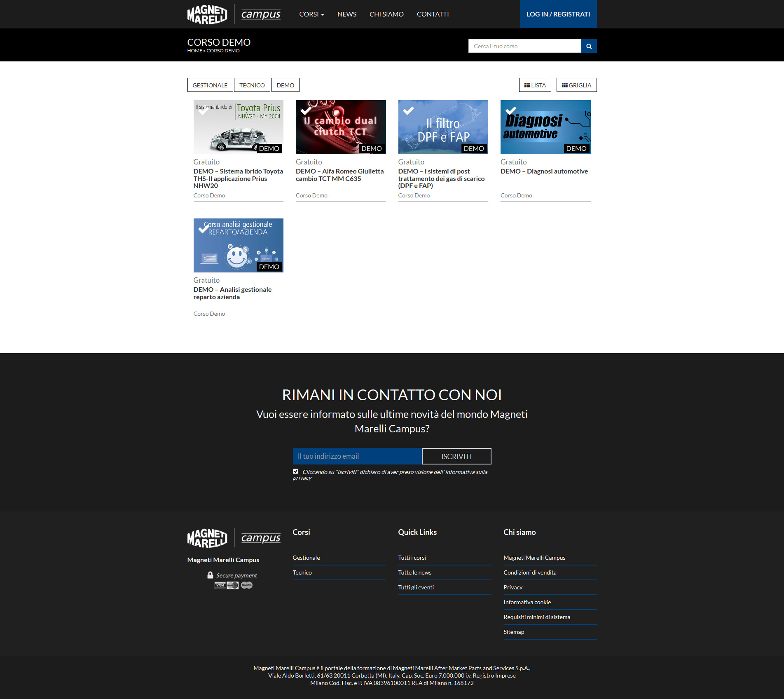Viewport: 784px width, 699px height.
Task: Click the email address input field
Action: click(x=357, y=456)
